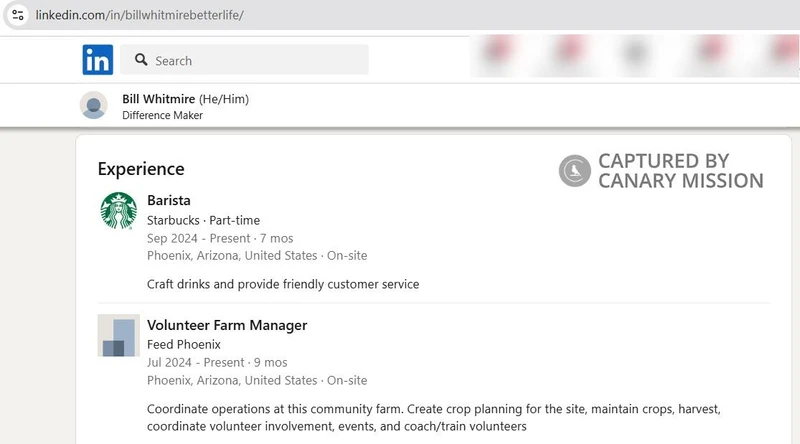Click Bill Whitmire's profile avatar
Viewport: 800px width, 444px height.
[x=93, y=105]
